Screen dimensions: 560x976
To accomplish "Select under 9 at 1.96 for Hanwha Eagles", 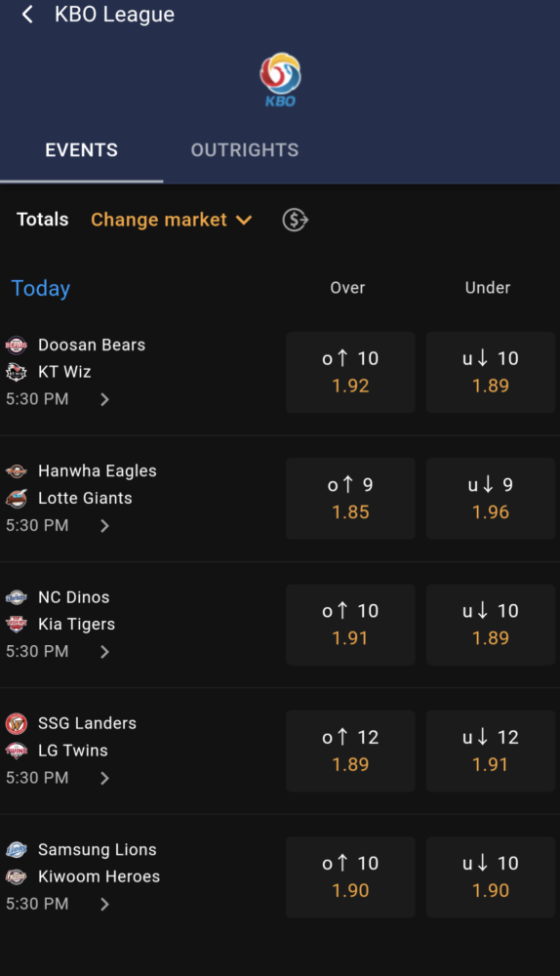I will point(491,499).
